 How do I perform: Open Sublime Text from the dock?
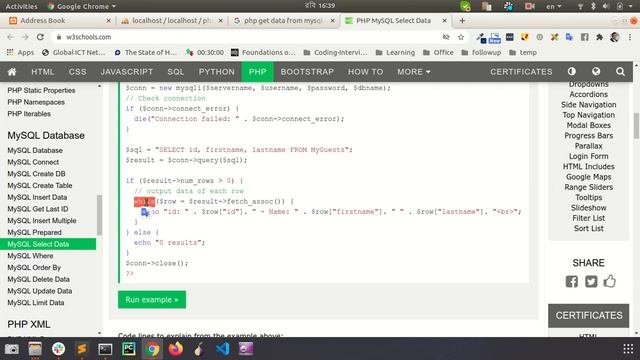coord(82,349)
